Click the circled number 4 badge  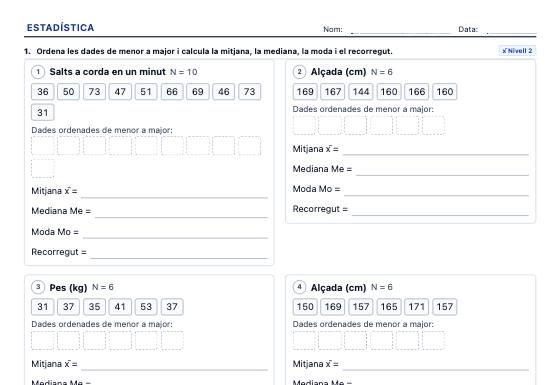[x=299, y=287]
